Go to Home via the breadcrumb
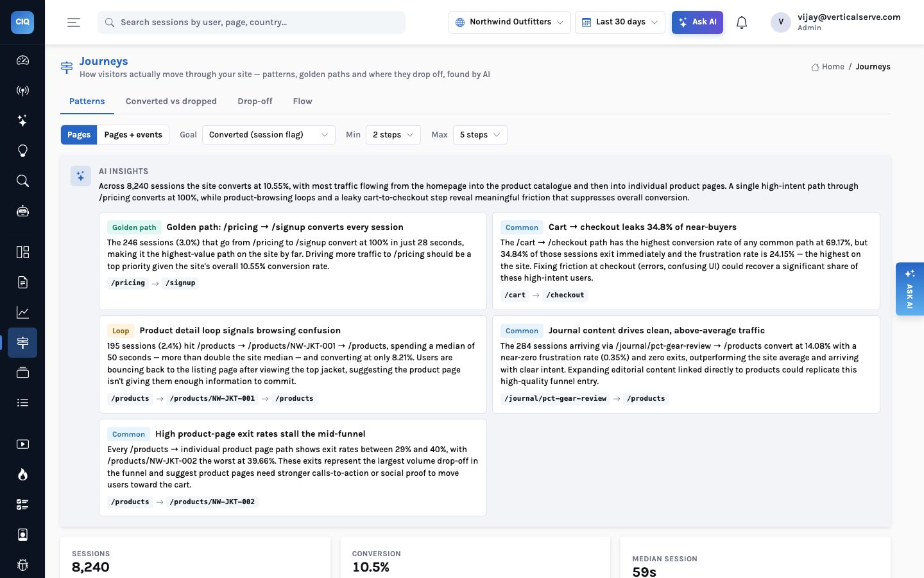This screenshot has width=924, height=578. point(833,67)
